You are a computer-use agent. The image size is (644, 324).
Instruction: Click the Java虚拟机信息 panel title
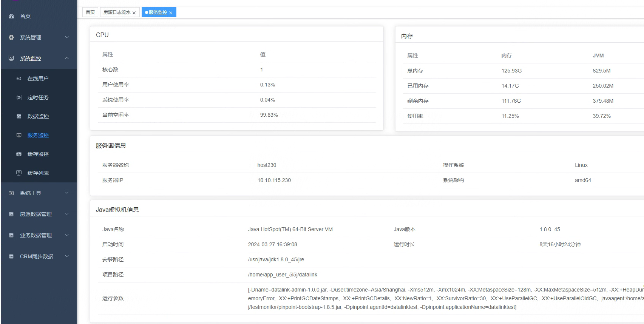[117, 210]
